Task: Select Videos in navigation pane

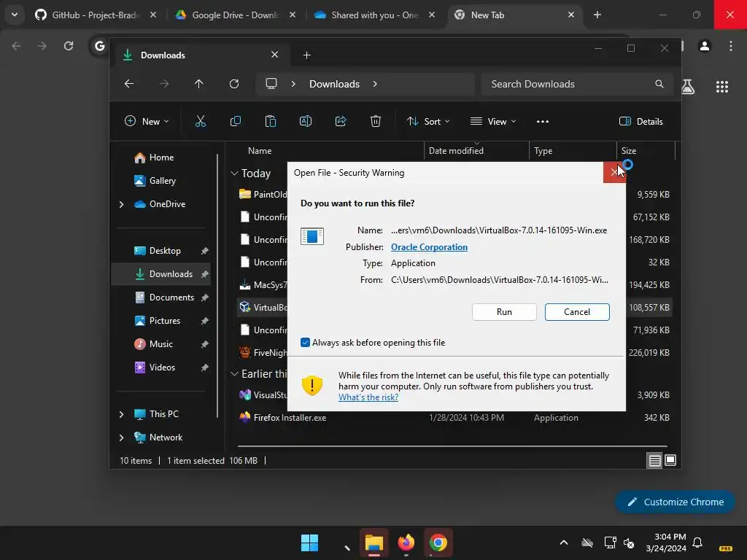Action: (x=162, y=367)
